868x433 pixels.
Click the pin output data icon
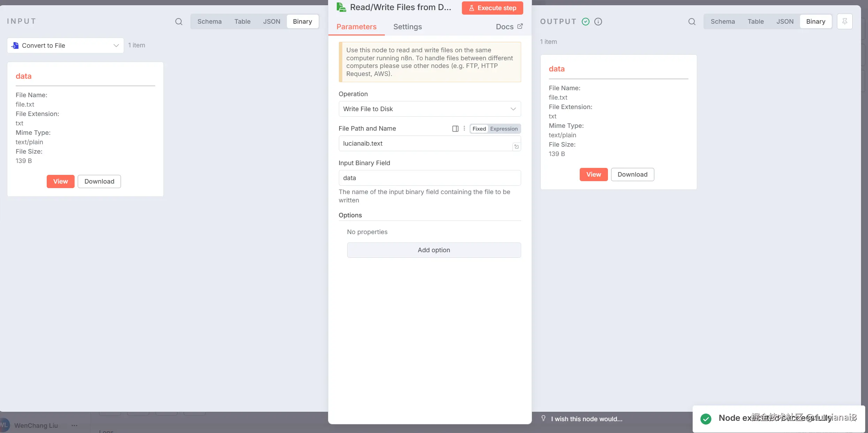click(x=845, y=22)
